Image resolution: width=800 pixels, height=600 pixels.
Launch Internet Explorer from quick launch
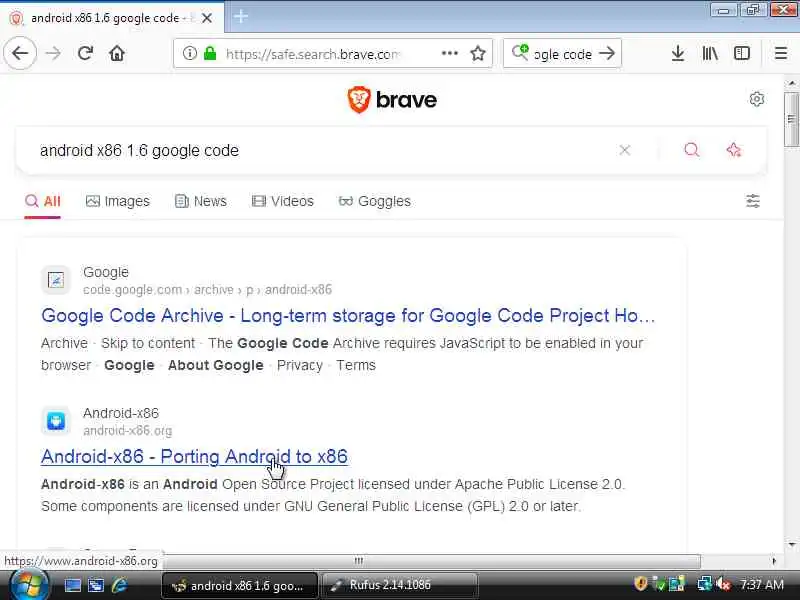pyautogui.click(x=119, y=585)
